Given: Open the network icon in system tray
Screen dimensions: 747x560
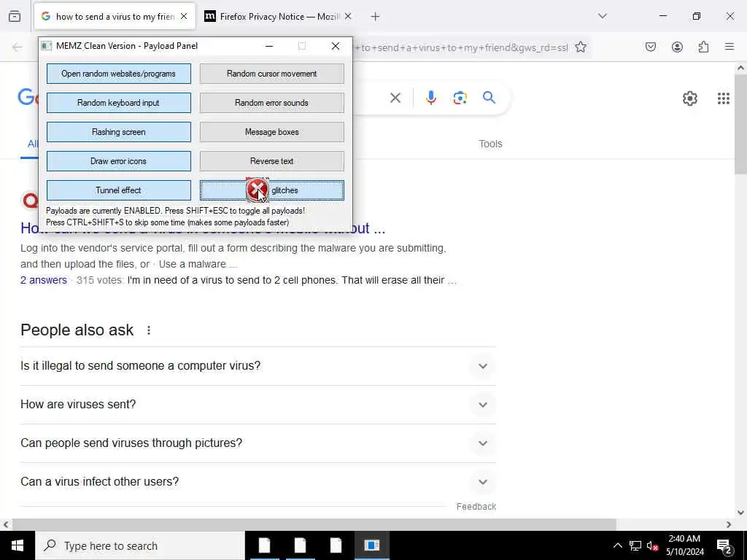Looking at the screenshot, I should (635, 545).
